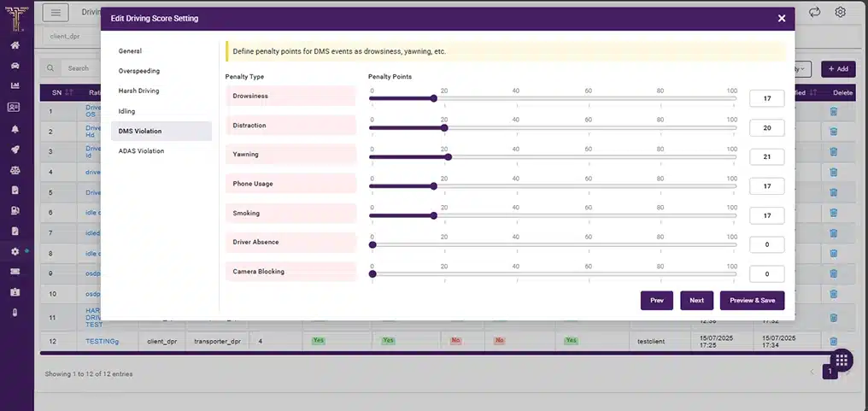Select the Harsh Driving tab
Viewport: 868px width, 411px height.
139,91
